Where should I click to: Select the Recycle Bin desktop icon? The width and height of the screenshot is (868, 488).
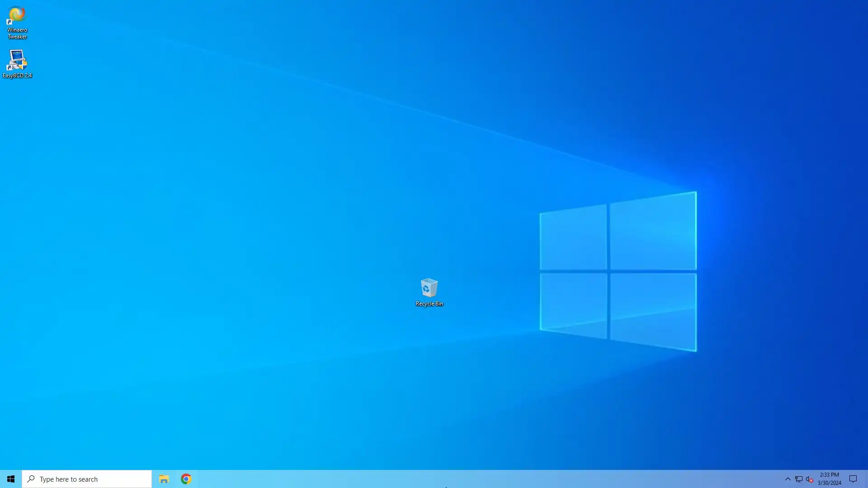429,288
